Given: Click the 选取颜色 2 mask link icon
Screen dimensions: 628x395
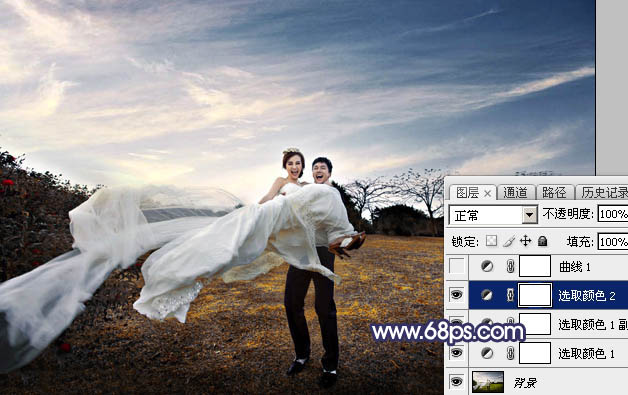Looking at the screenshot, I should 510,295.
